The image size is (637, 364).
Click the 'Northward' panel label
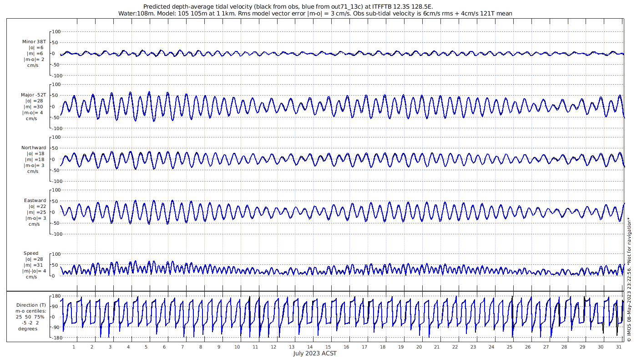point(34,148)
